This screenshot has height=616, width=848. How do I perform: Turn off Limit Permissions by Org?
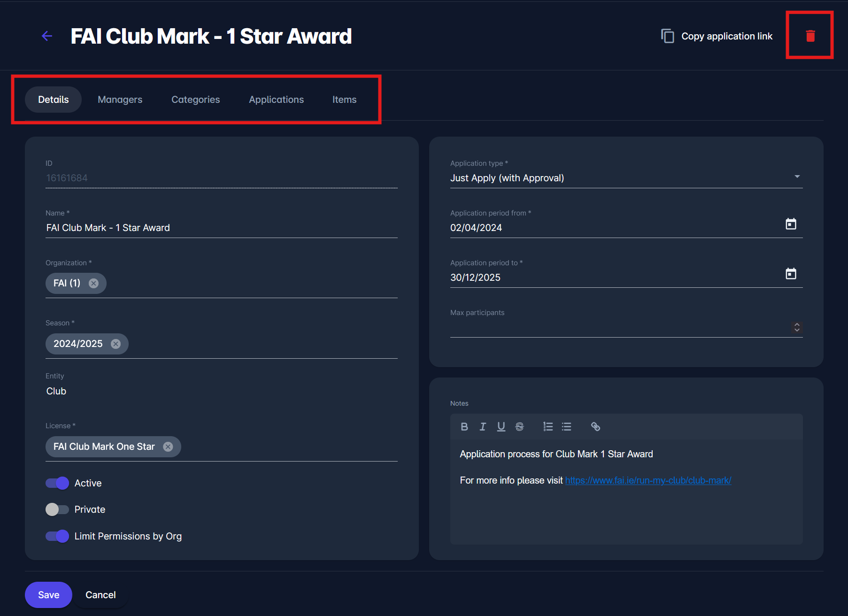pyautogui.click(x=57, y=536)
